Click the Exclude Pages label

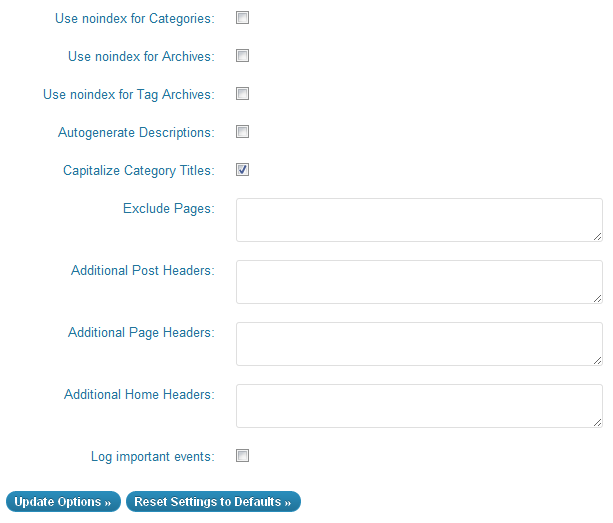tap(168, 209)
